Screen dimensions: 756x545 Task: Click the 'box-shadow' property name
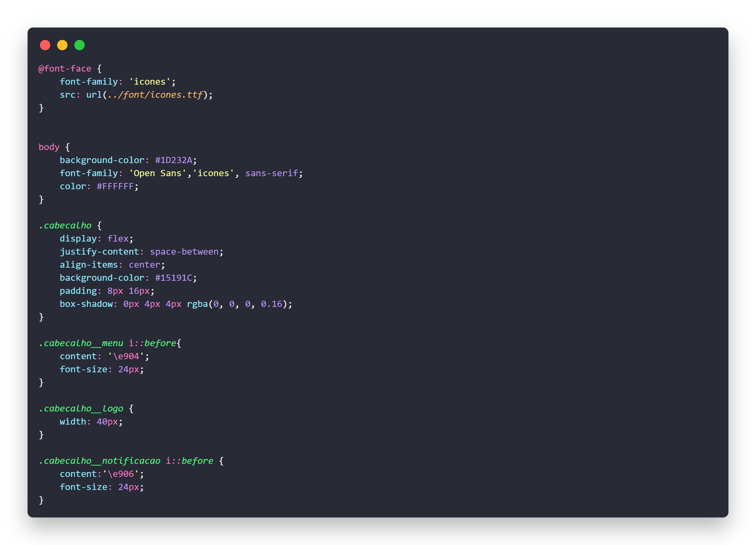(86, 304)
